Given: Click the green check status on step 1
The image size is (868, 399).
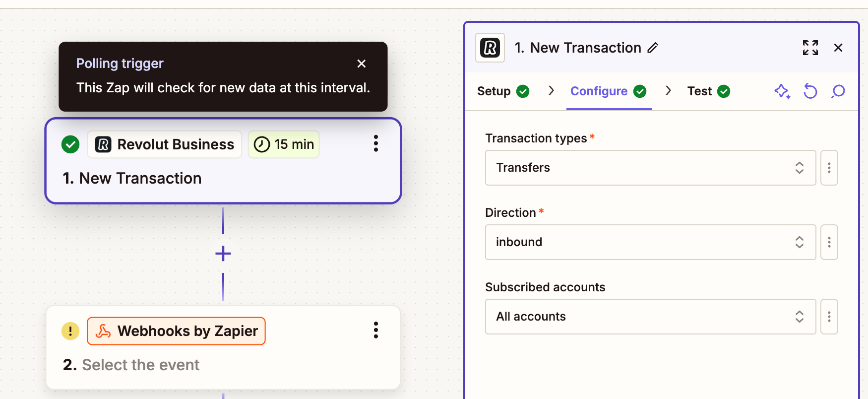Looking at the screenshot, I should [x=70, y=144].
